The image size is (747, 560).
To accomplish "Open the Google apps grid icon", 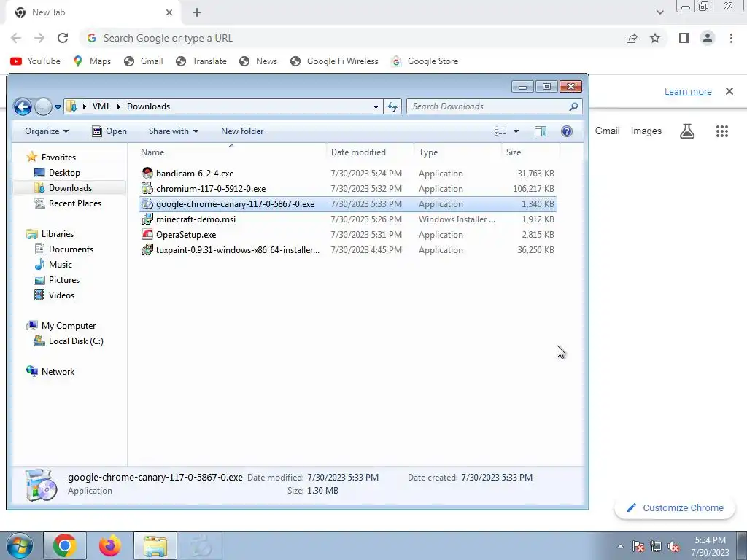I will 722,131.
